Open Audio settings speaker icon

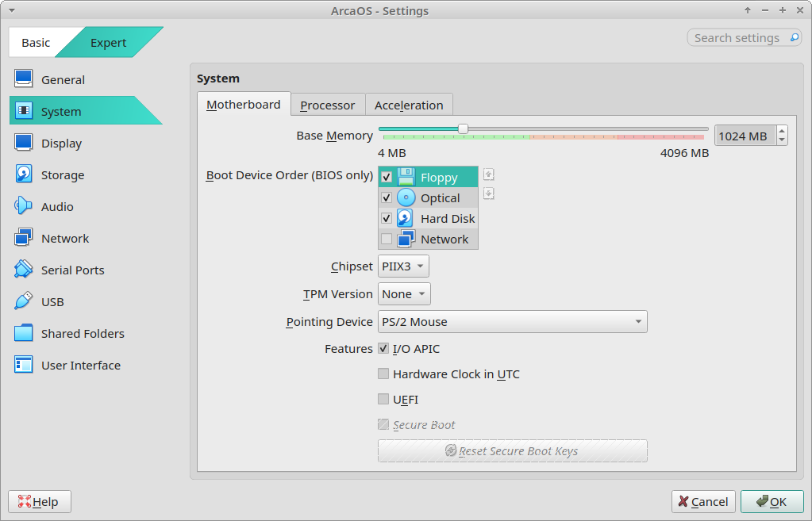(23, 206)
